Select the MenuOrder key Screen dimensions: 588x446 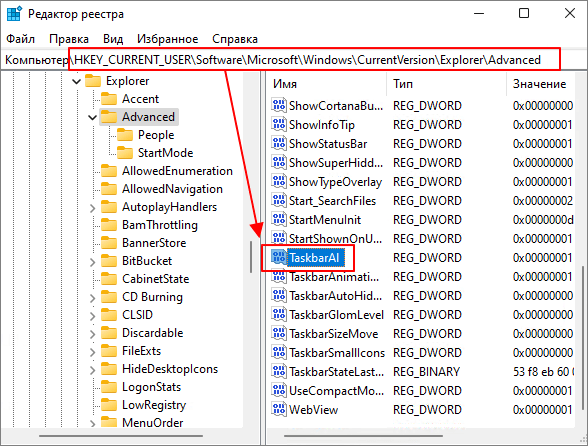153,422
